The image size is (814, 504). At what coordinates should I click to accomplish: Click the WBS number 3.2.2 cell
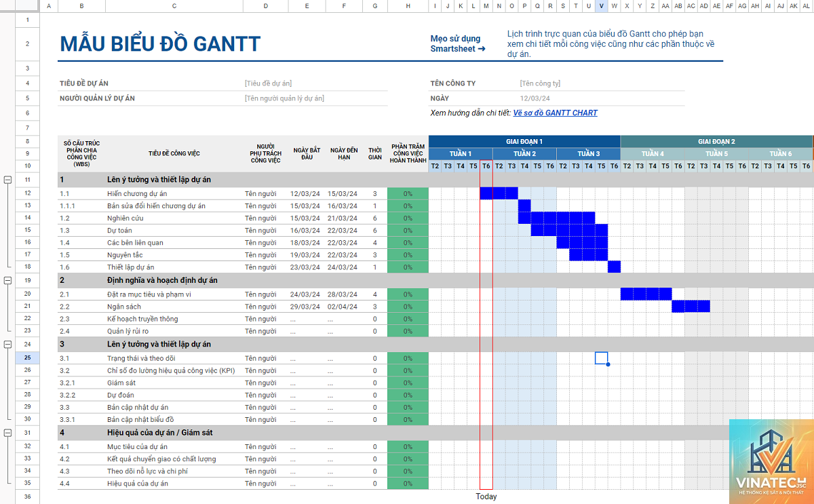tap(81, 395)
